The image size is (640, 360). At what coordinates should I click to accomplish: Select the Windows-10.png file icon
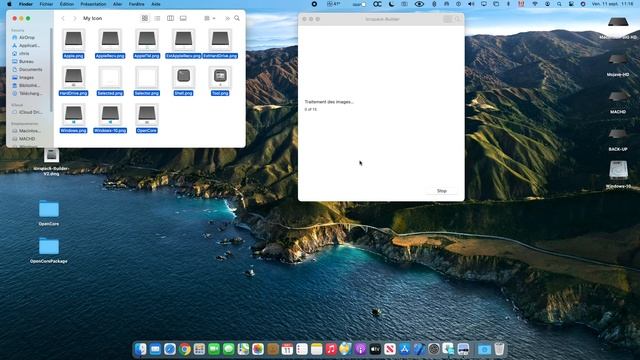click(x=110, y=114)
